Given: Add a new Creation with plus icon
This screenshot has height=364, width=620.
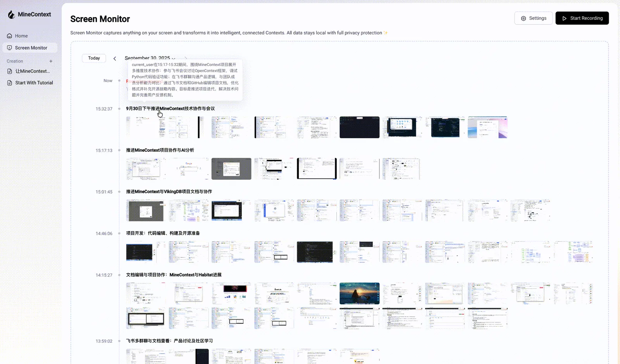Looking at the screenshot, I should tap(51, 61).
